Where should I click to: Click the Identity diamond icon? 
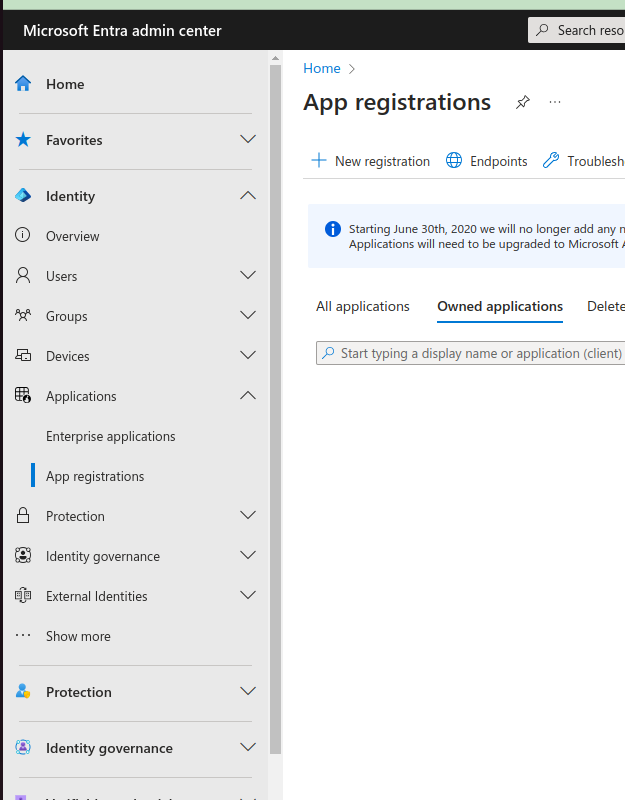[23, 195]
